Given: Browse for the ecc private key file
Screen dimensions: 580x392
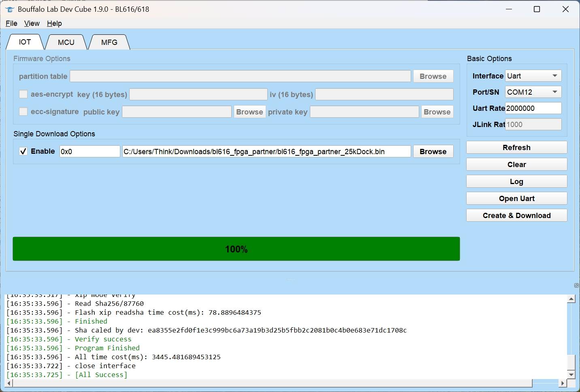Looking at the screenshot, I should [437, 112].
